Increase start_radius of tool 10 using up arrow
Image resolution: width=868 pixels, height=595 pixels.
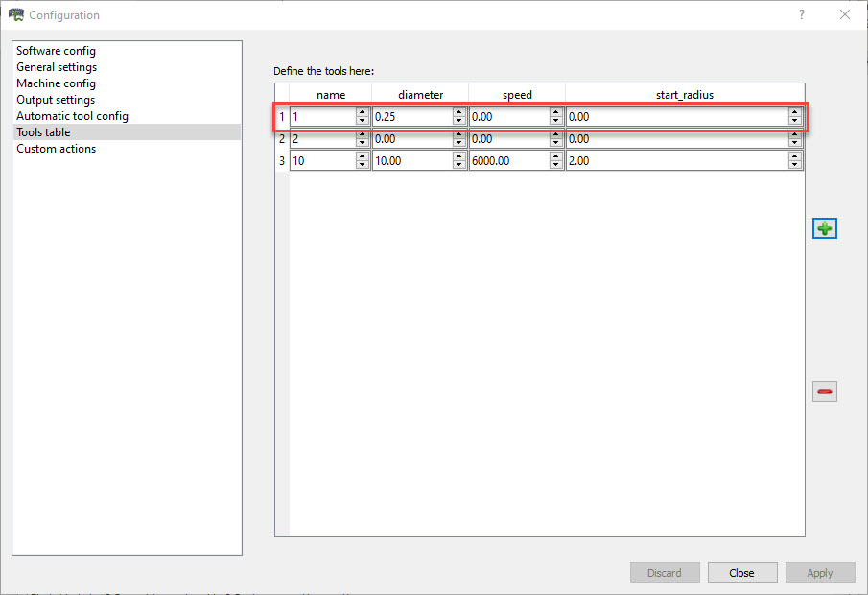(x=794, y=157)
